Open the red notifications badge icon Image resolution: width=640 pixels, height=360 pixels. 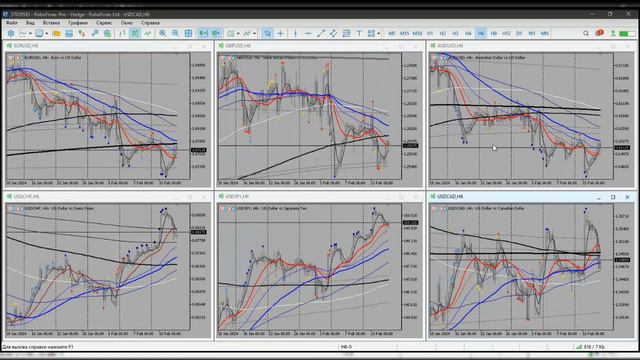pyautogui.click(x=599, y=33)
